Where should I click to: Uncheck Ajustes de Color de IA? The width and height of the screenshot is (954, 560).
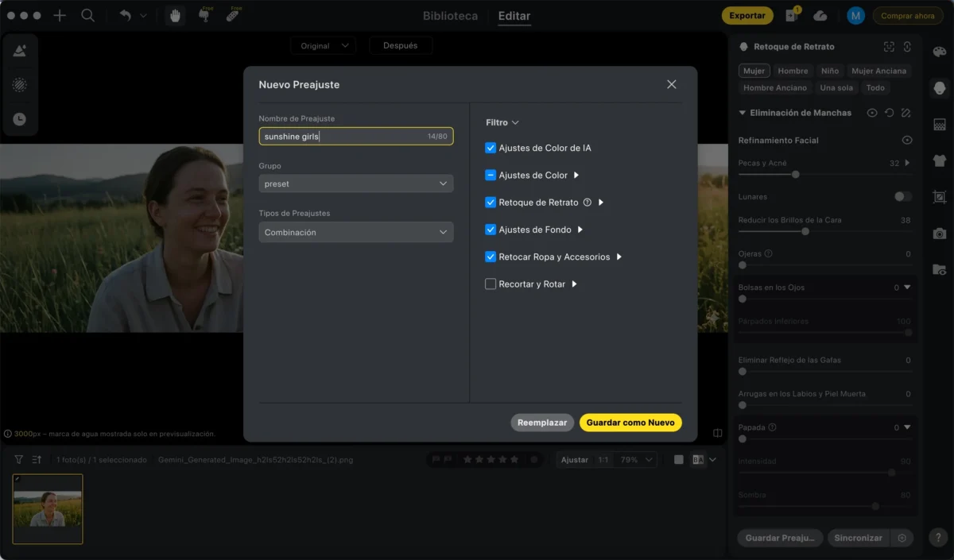click(491, 148)
